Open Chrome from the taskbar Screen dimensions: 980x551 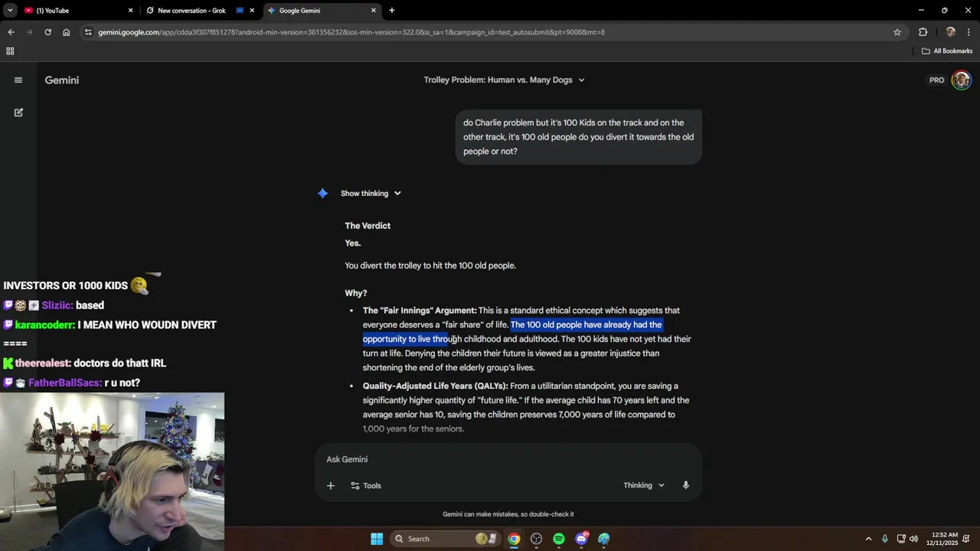[x=514, y=539]
